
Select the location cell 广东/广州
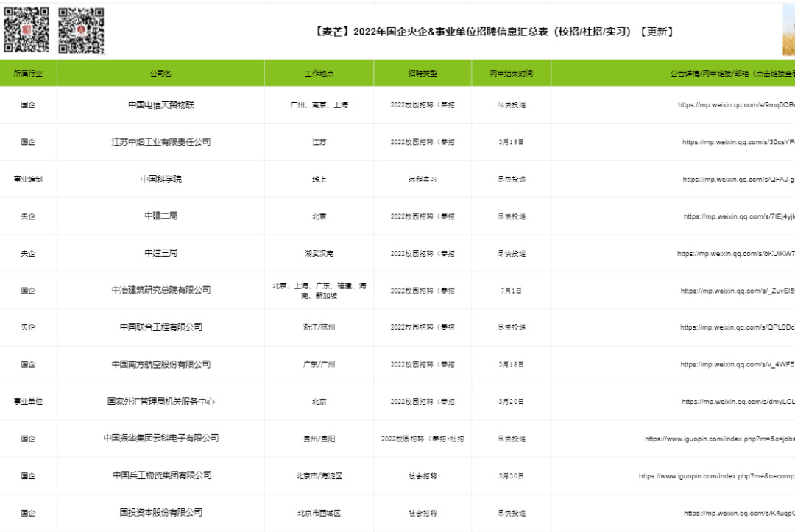coord(319,364)
